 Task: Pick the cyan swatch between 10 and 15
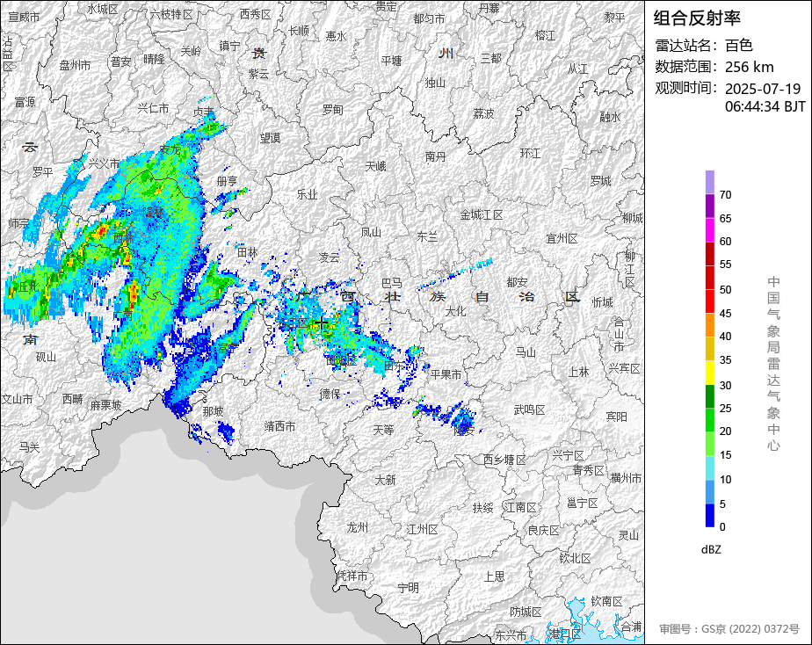coord(710,467)
